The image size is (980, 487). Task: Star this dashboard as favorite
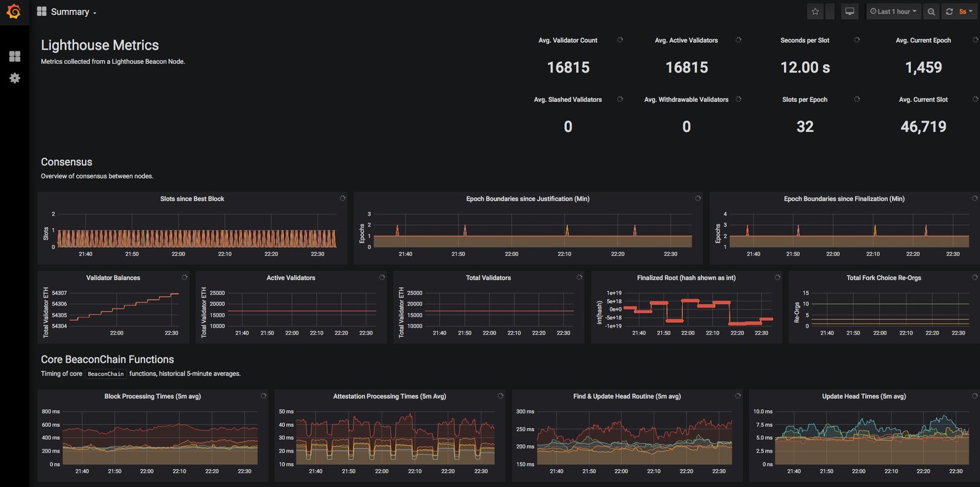(815, 12)
